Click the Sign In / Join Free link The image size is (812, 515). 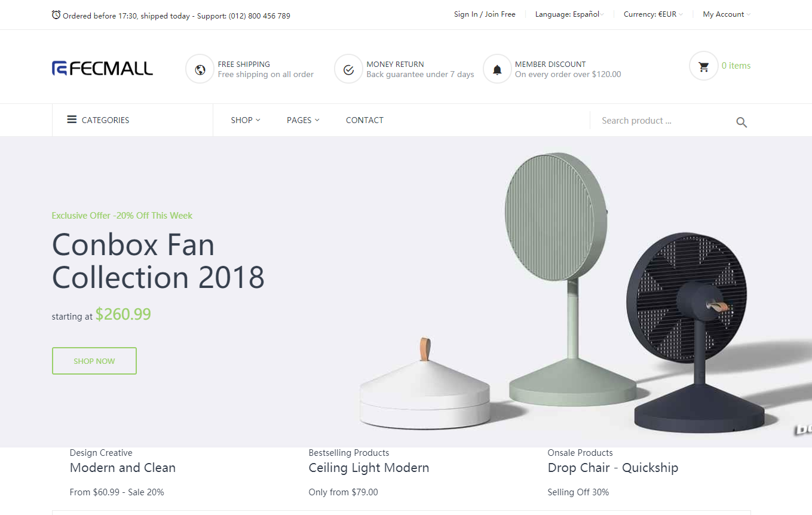[x=485, y=14]
